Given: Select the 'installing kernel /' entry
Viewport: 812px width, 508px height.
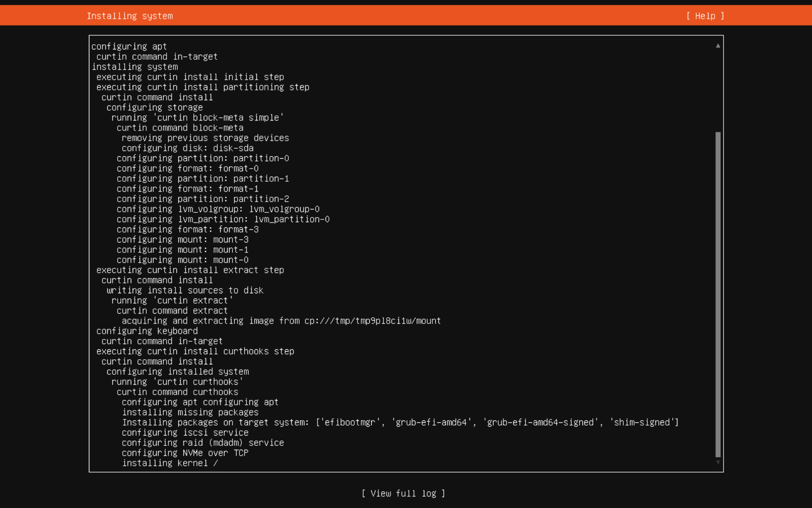Looking at the screenshot, I should (x=170, y=463).
